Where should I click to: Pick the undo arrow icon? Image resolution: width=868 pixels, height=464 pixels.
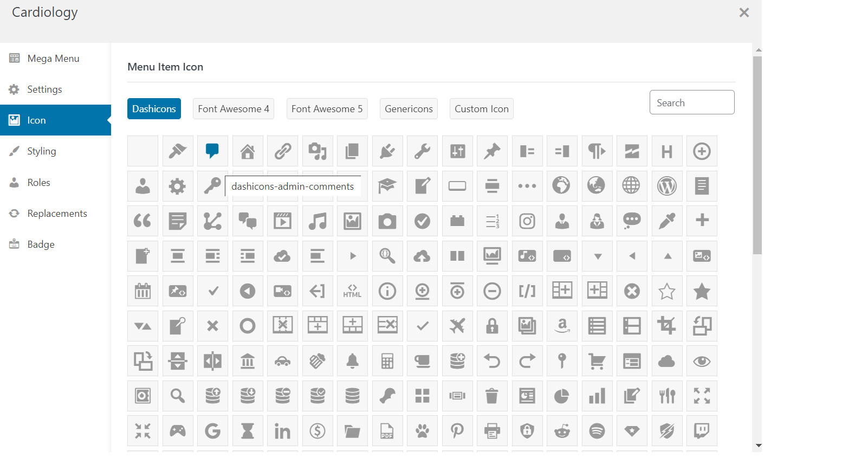(x=493, y=361)
